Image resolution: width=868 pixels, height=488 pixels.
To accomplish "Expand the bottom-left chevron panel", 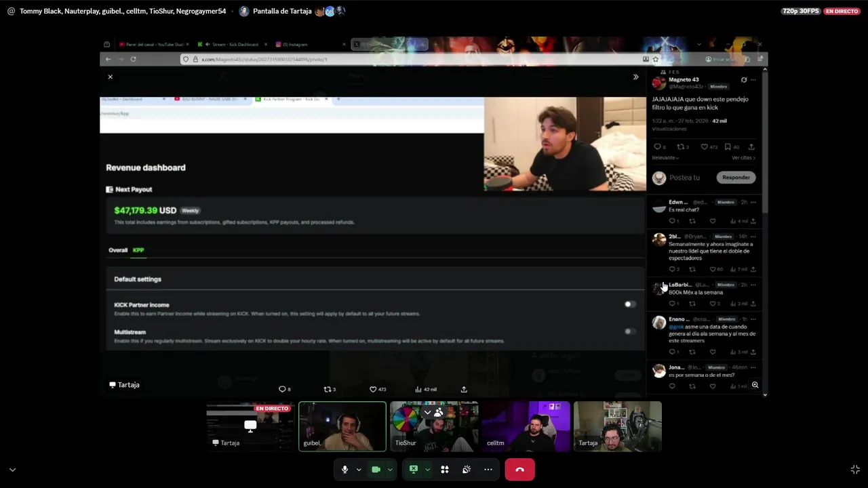I will click(x=12, y=470).
